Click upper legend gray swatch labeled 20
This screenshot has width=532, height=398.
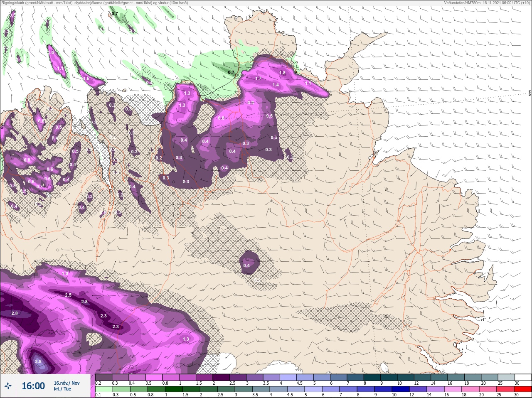(489, 378)
